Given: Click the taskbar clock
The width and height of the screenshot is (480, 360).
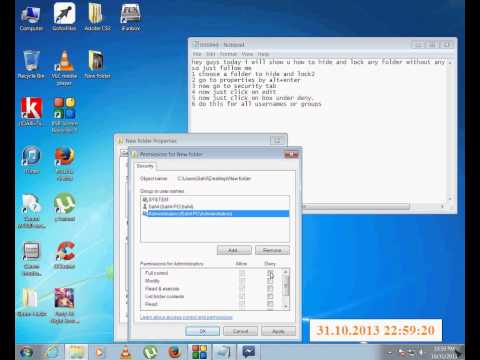Looking at the screenshot, I should [443, 352].
